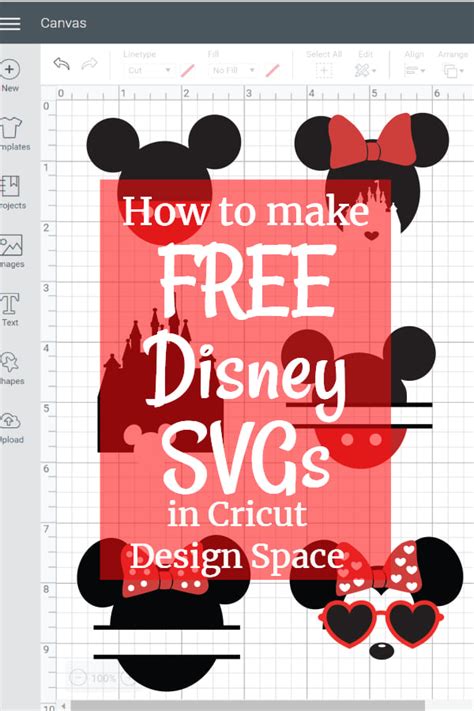This screenshot has height=711, width=474.
Task: Redo the action arrow
Action: (89, 63)
